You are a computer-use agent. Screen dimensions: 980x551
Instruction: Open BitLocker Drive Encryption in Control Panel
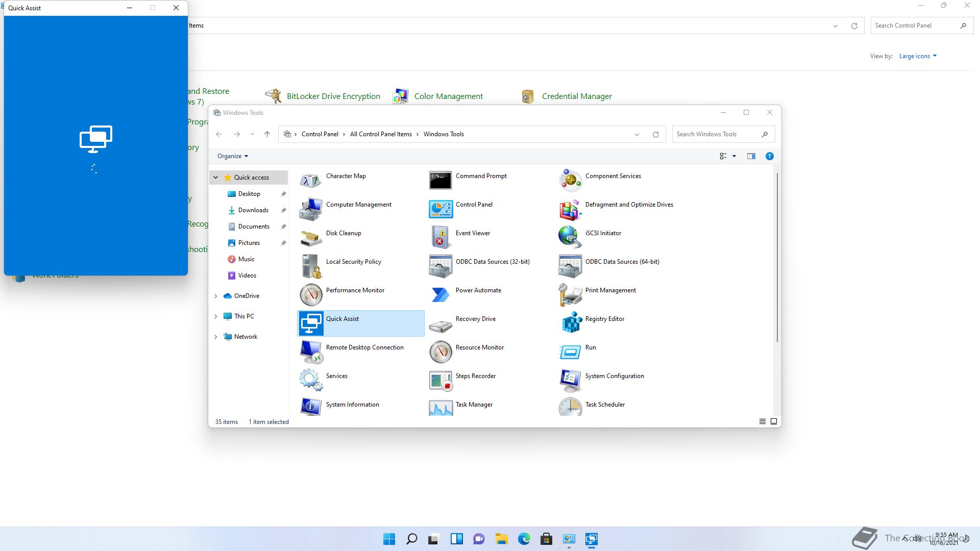tap(323, 96)
